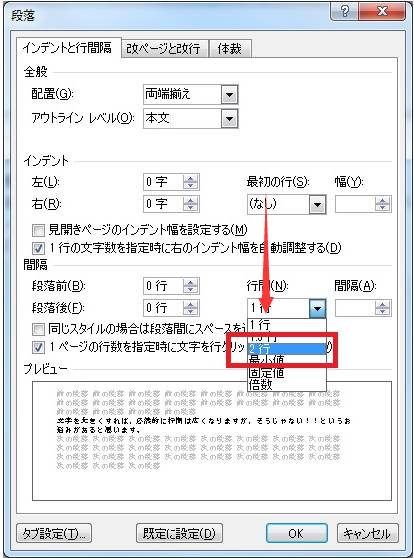The height and width of the screenshot is (558, 414).
Task: Choose 固定値 from line spacing list
Action: coord(287,373)
